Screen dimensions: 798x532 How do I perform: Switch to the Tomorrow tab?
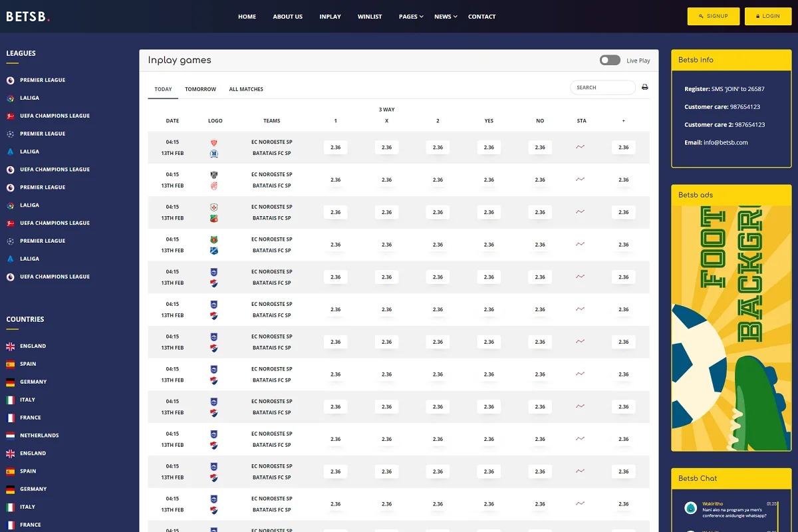point(200,89)
